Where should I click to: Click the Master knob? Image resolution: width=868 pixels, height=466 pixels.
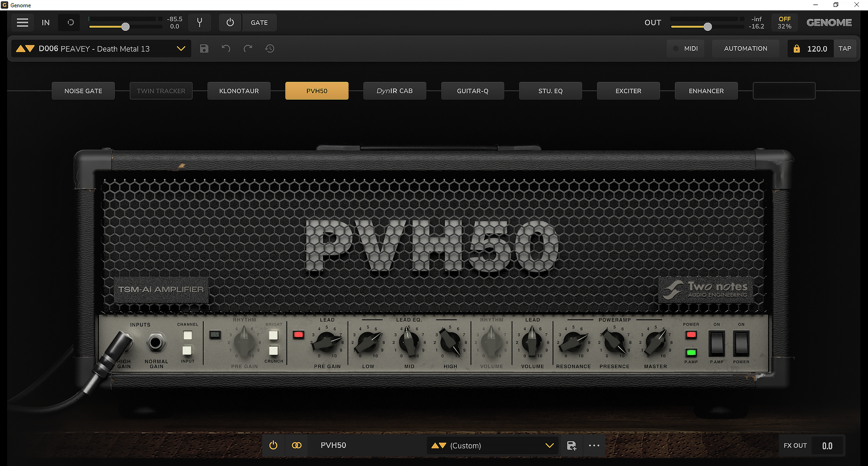pyautogui.click(x=656, y=343)
